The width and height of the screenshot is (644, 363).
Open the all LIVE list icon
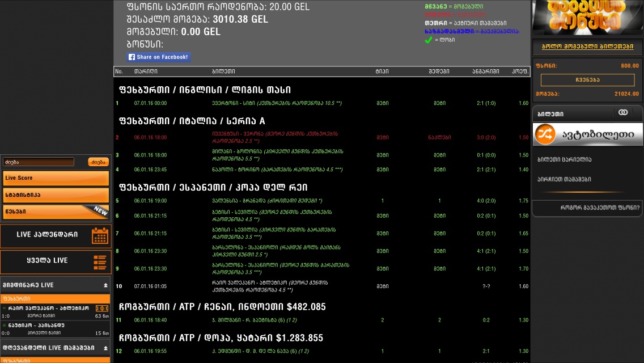click(100, 262)
